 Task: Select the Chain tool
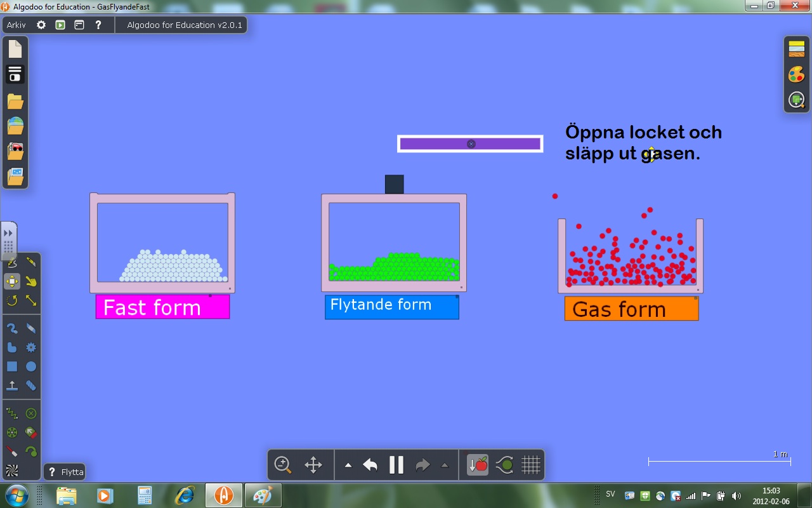[31, 385]
